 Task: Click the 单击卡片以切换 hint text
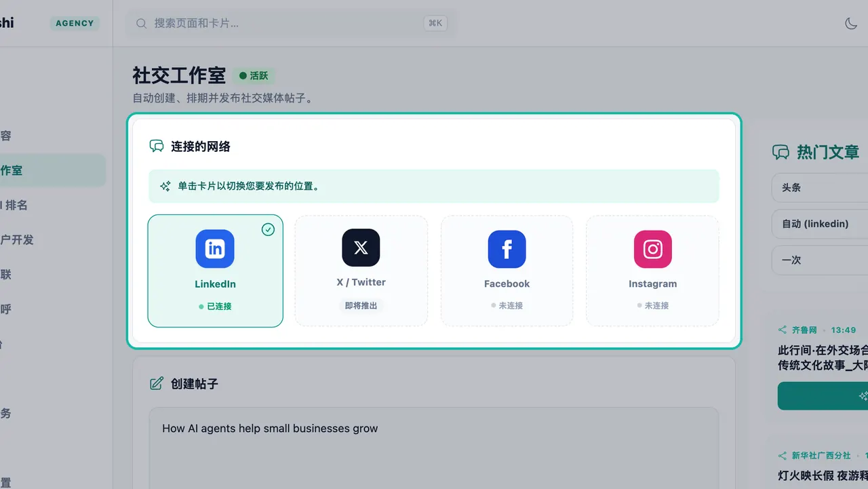pyautogui.click(x=248, y=186)
